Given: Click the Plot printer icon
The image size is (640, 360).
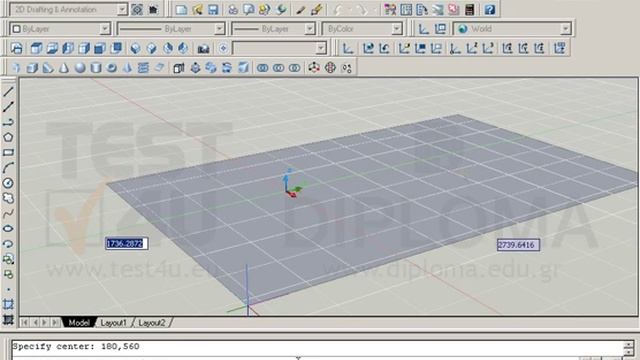Looking at the screenshot, I should (233, 9).
